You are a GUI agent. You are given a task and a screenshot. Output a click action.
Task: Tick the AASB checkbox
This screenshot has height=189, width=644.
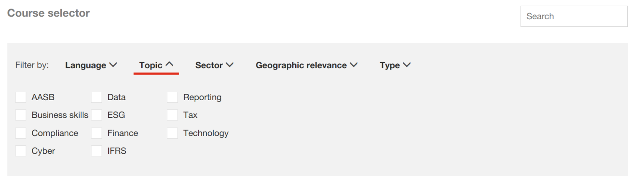pos(21,97)
